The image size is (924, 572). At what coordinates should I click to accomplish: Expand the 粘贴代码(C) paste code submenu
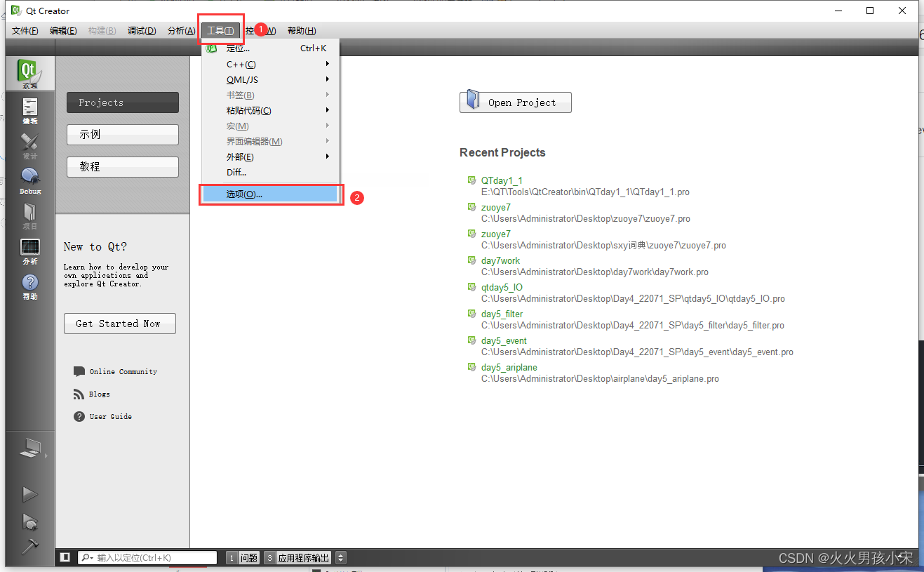(x=271, y=110)
